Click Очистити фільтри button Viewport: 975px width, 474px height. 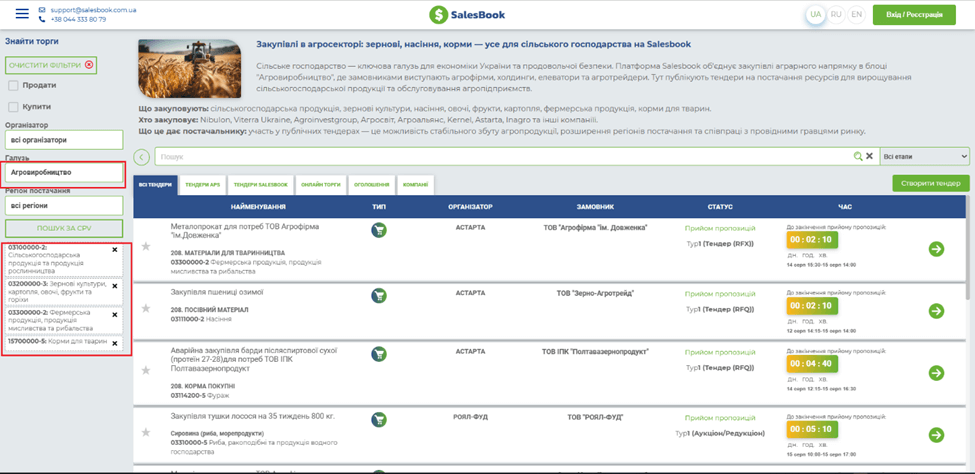[51, 65]
